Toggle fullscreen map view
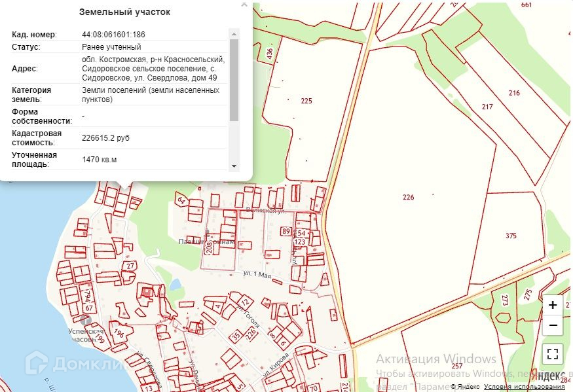 pyautogui.click(x=553, y=354)
